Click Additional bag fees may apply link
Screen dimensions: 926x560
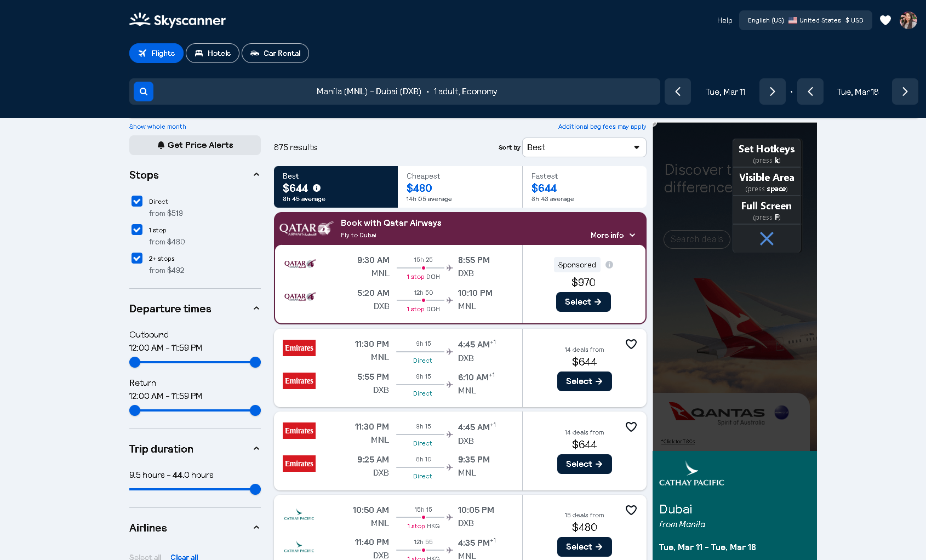[x=602, y=127]
